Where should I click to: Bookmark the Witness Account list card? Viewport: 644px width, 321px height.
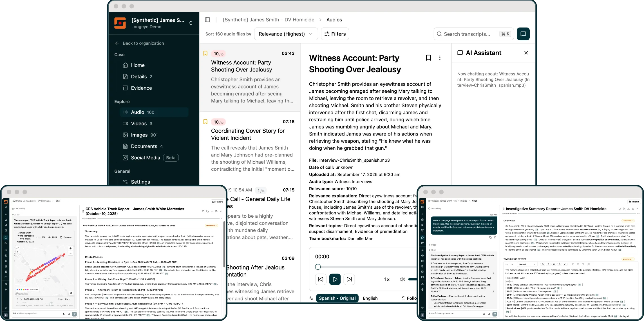tap(205, 53)
